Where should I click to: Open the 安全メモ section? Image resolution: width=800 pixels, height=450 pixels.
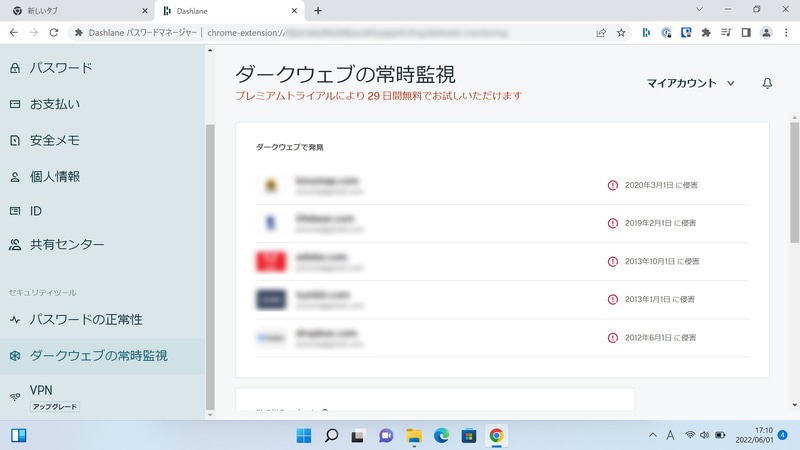click(x=54, y=140)
